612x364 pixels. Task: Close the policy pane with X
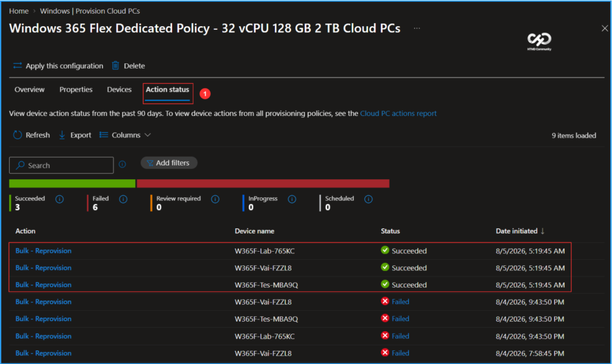pos(605,28)
